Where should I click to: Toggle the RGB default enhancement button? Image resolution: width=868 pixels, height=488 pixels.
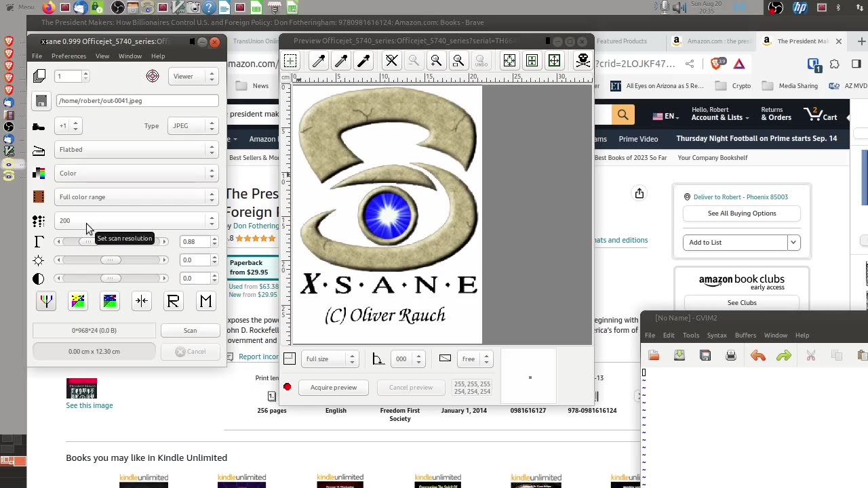coord(46,301)
